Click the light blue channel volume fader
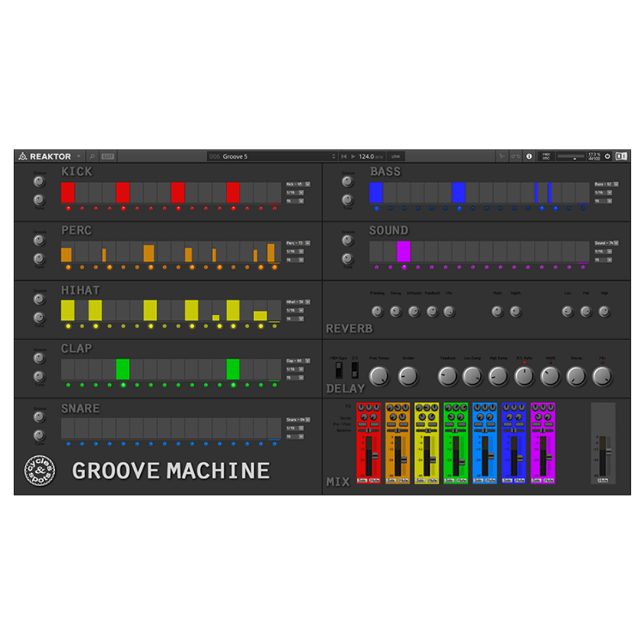644x644 pixels. [x=491, y=456]
